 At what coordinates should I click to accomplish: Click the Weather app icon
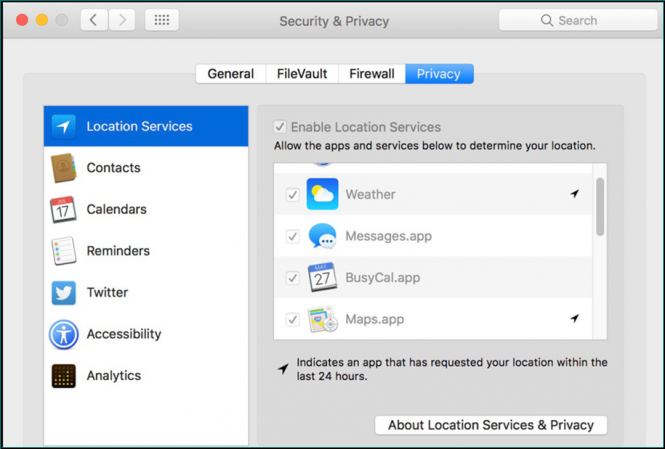(322, 194)
